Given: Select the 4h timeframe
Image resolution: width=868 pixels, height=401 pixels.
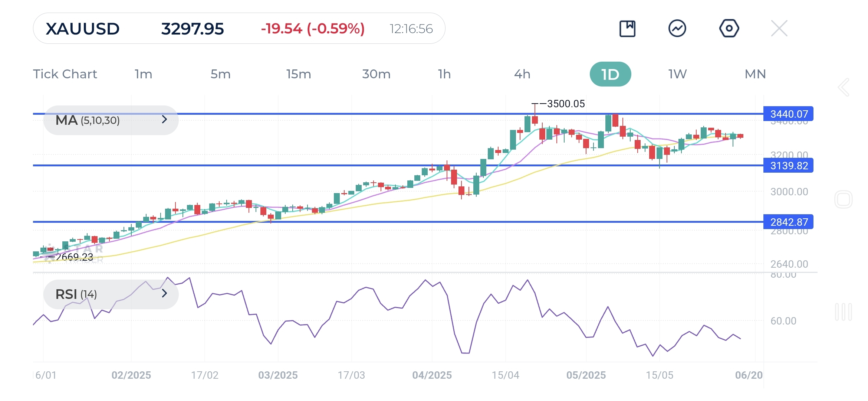Looking at the screenshot, I should 523,74.
